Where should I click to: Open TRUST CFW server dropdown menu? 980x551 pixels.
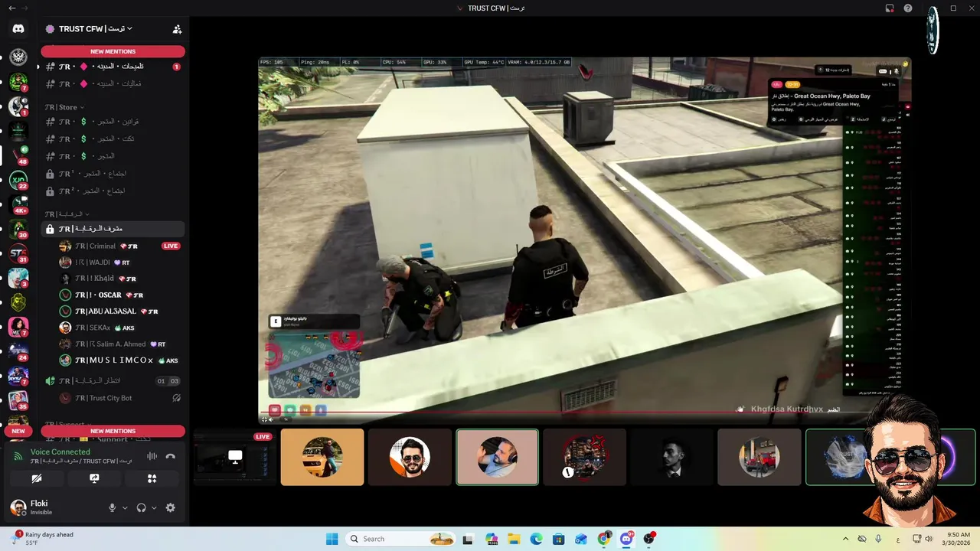click(x=96, y=29)
